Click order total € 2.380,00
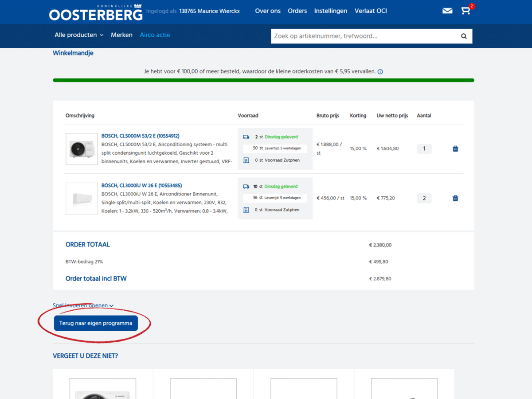The height and width of the screenshot is (399, 532). pos(380,245)
